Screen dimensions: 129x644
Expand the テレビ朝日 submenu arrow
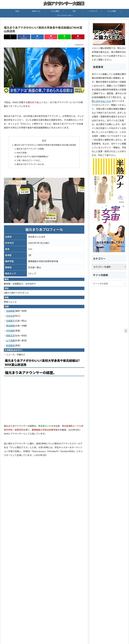coord(64,11)
